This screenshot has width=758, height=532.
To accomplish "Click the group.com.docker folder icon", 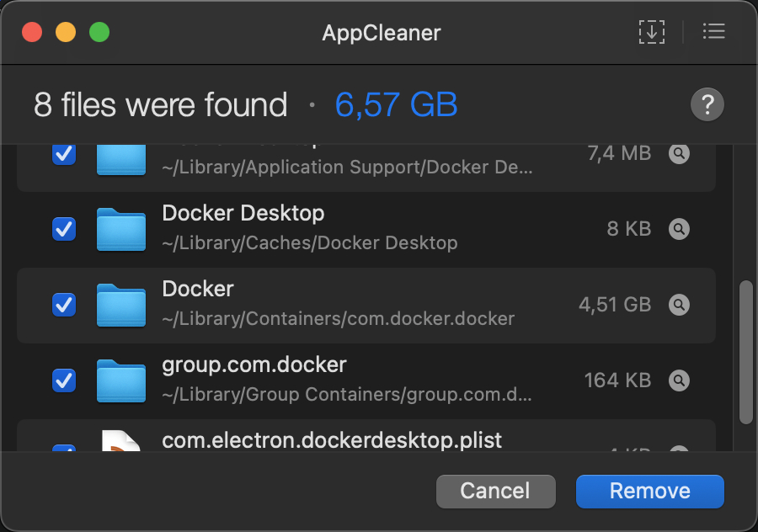I will [120, 380].
